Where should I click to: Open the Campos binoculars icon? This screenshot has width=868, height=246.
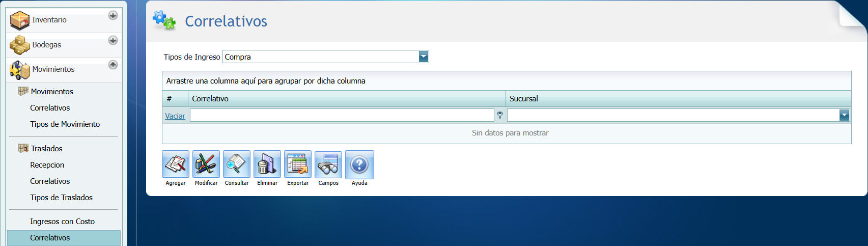pyautogui.click(x=328, y=165)
